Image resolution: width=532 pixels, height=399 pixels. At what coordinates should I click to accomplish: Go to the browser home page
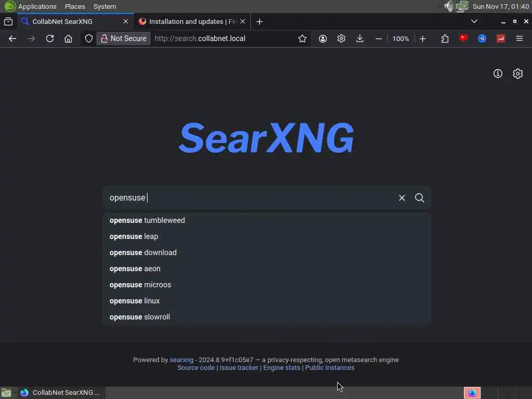pos(68,38)
